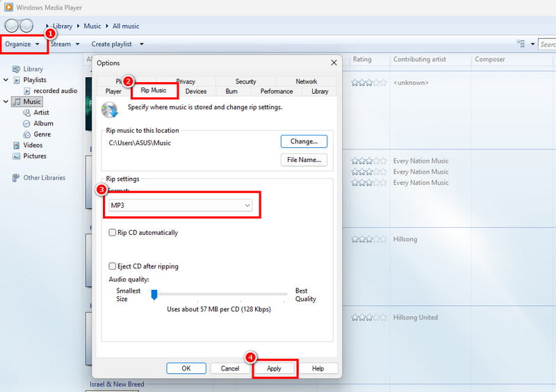Screen dimensions: 556x392
Task: Confirm with the OK button
Action: (x=186, y=368)
